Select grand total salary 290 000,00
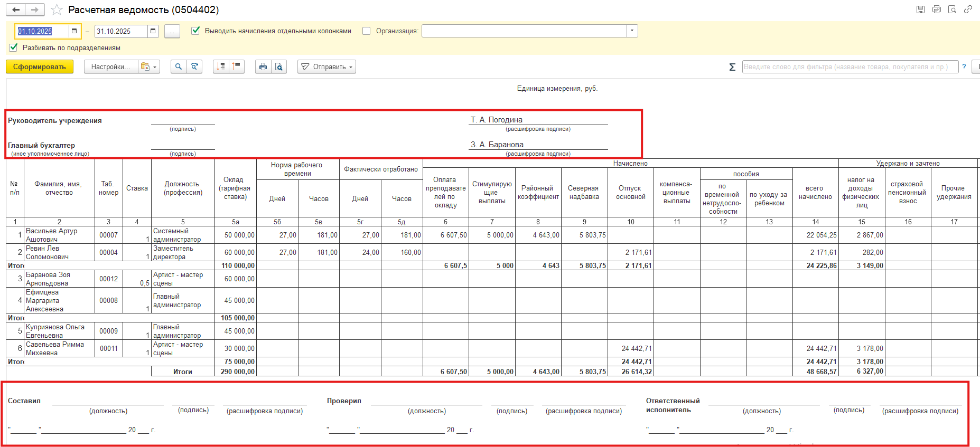This screenshot has width=980, height=447. [236, 372]
